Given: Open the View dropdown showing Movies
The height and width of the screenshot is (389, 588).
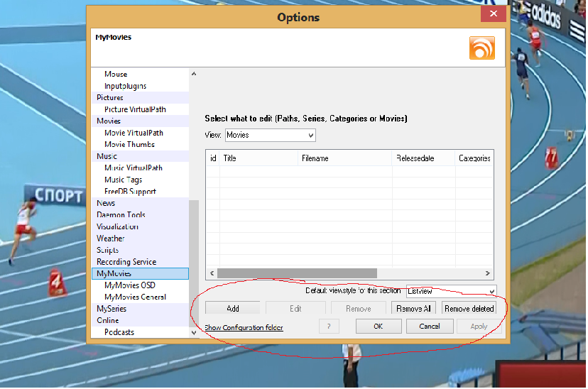Looking at the screenshot, I should point(271,135).
